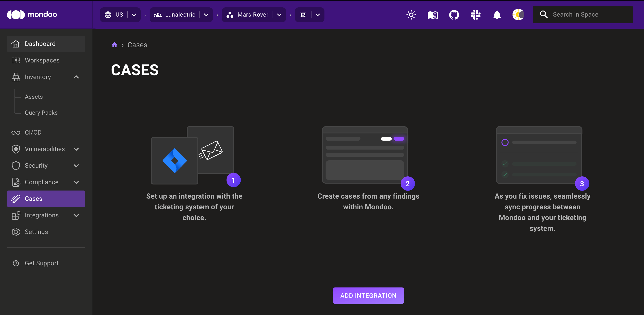This screenshot has height=315, width=644.
Task: Click the US region globe icon
Action: tap(108, 15)
